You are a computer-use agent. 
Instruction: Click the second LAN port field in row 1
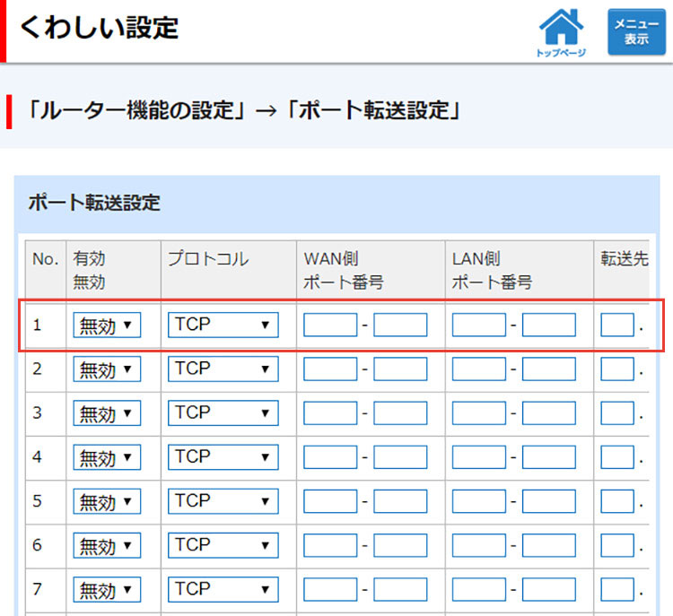click(x=548, y=325)
